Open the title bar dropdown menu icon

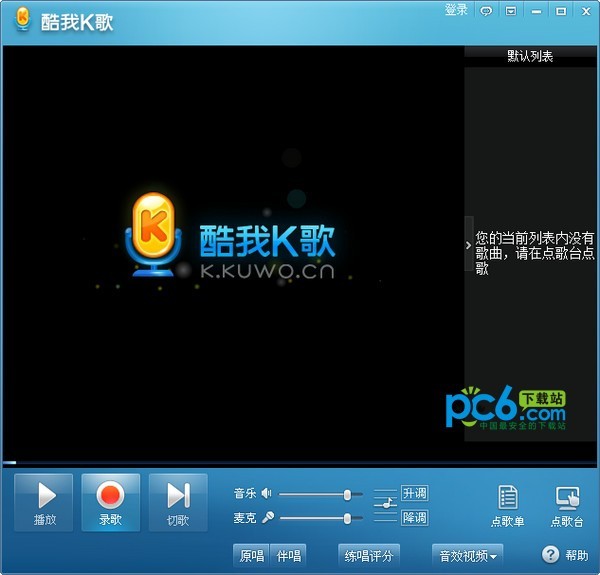click(x=511, y=11)
